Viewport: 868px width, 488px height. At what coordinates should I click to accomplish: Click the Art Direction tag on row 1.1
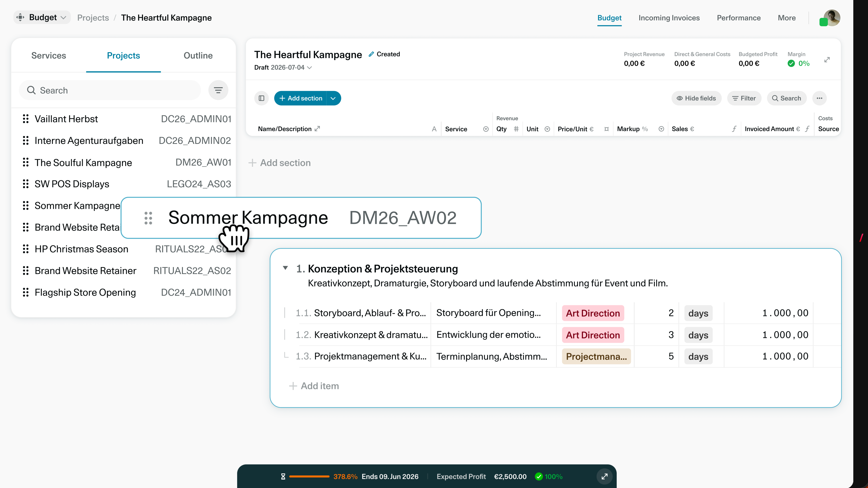[593, 313]
